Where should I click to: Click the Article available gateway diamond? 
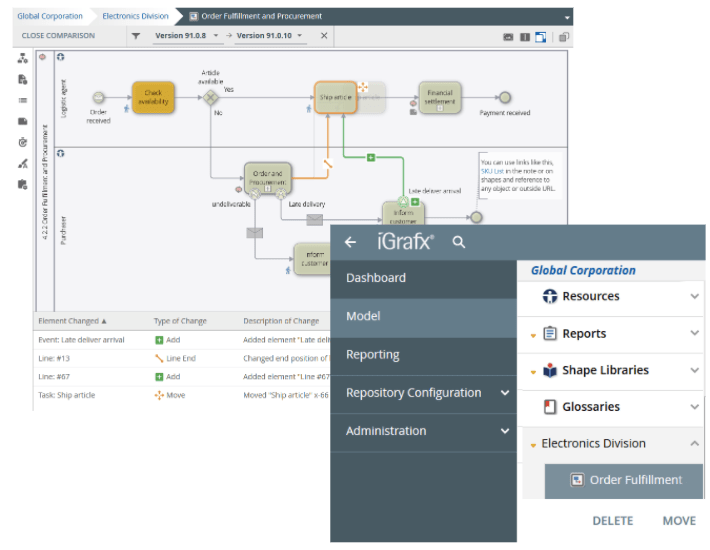coord(211,97)
